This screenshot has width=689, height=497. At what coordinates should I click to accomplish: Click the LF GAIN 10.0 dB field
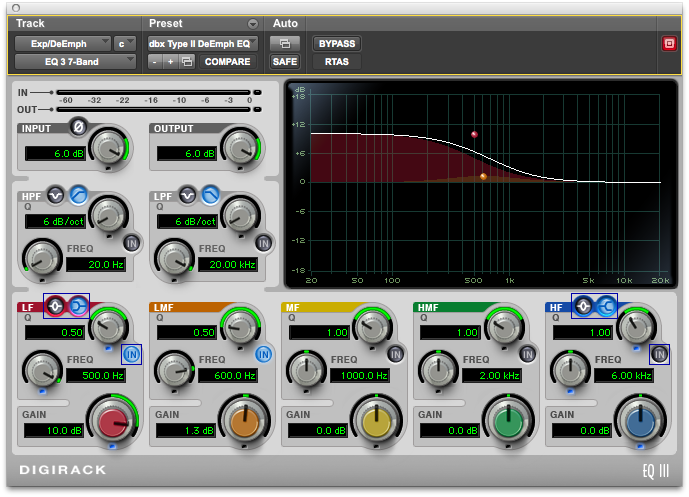54,431
